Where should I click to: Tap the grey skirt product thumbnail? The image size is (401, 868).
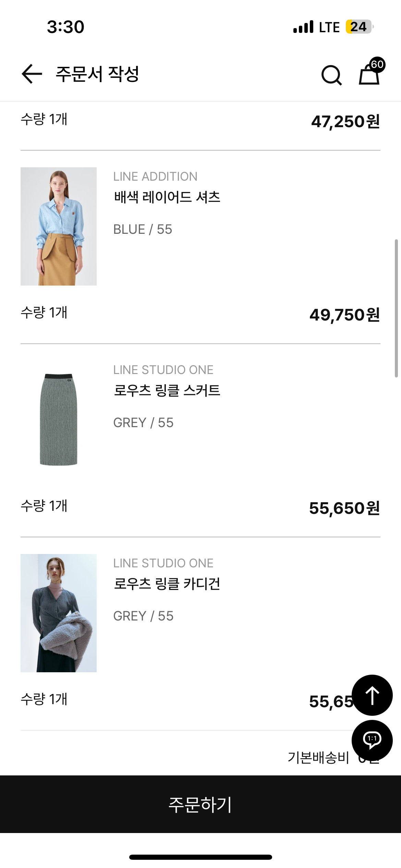click(x=59, y=420)
